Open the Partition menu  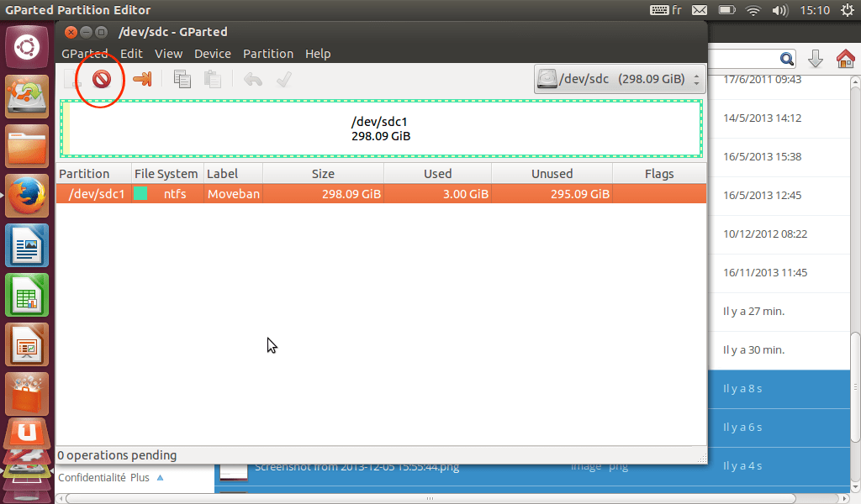pos(268,54)
